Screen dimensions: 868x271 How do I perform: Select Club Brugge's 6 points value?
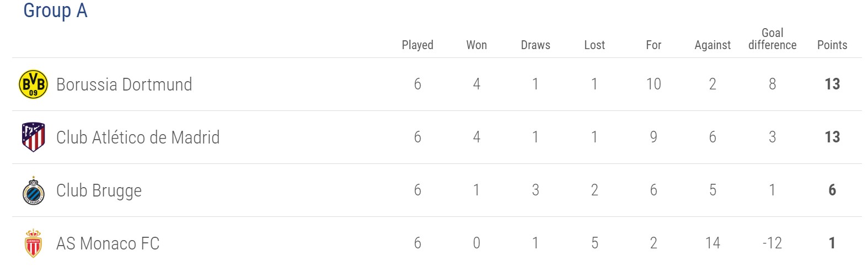click(x=832, y=190)
